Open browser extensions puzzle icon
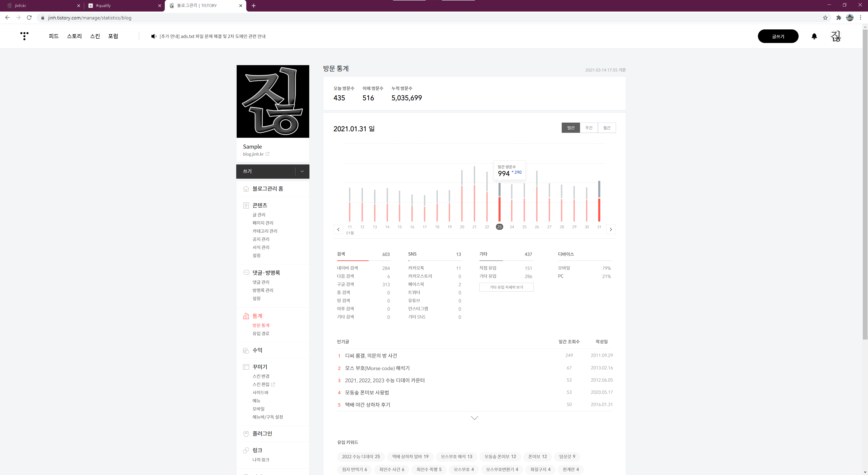The width and height of the screenshot is (868, 475). pyautogui.click(x=838, y=18)
